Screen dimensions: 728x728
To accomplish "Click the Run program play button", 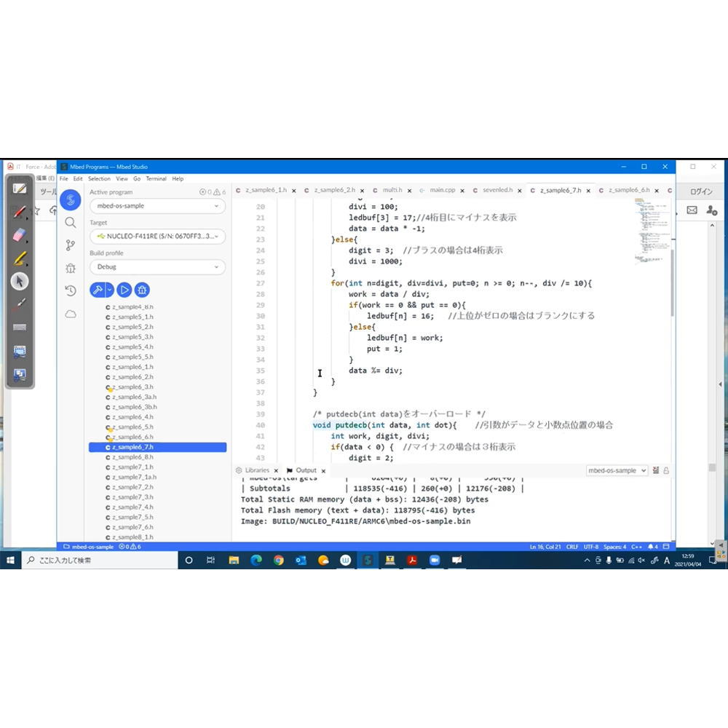I will coord(124,290).
